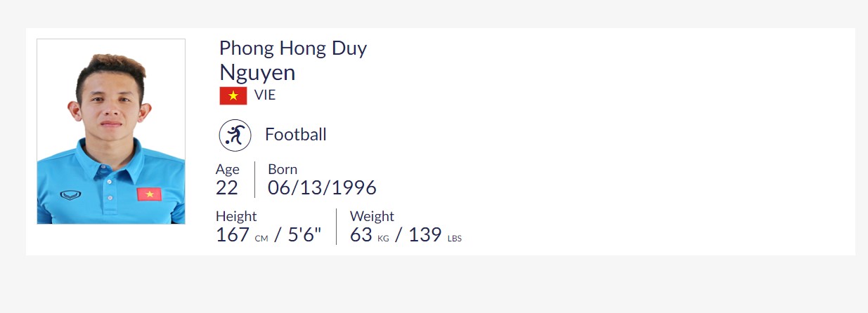Screen dimensions: 868x313
Task: Click the flag badge on the blue shirt
Action: pos(149,194)
